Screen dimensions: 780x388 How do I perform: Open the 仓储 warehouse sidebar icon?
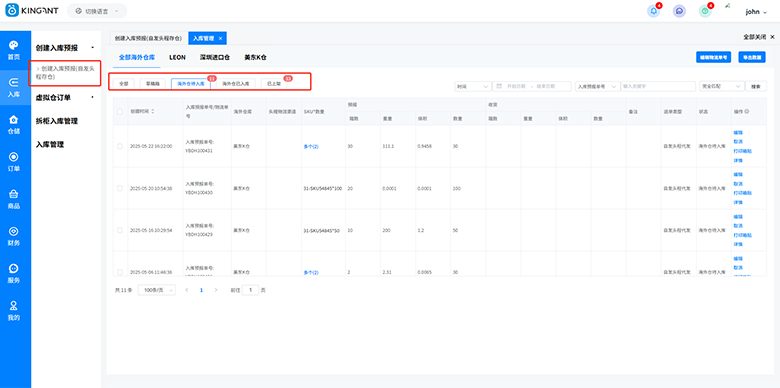pos(14,124)
